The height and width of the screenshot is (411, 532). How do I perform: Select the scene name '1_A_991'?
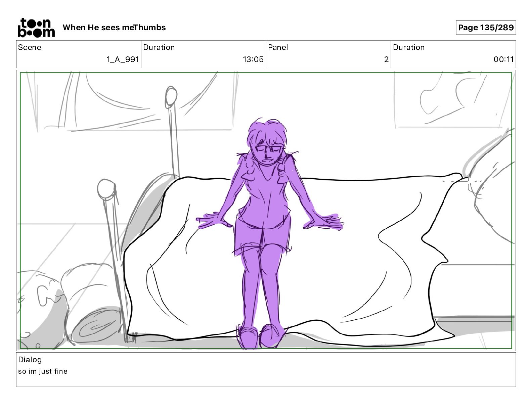(x=123, y=59)
